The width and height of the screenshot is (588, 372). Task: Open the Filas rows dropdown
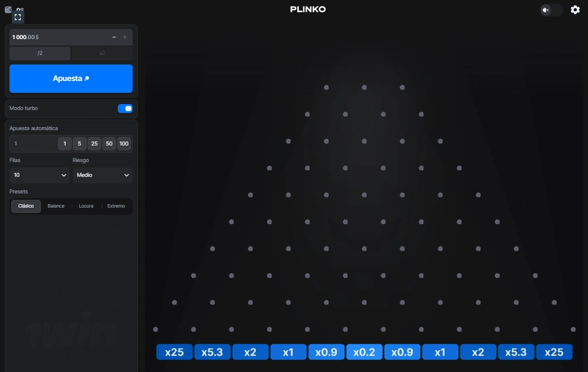[39, 175]
